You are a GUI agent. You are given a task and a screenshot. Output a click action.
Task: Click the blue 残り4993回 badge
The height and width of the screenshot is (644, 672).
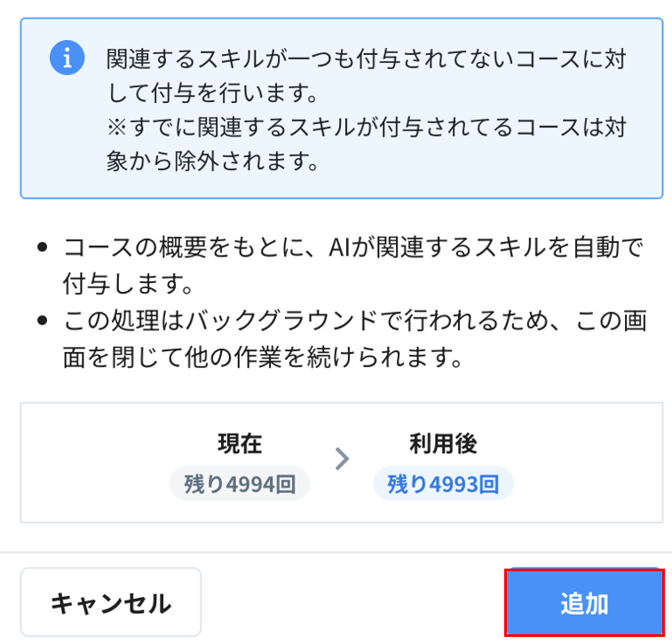point(443,484)
